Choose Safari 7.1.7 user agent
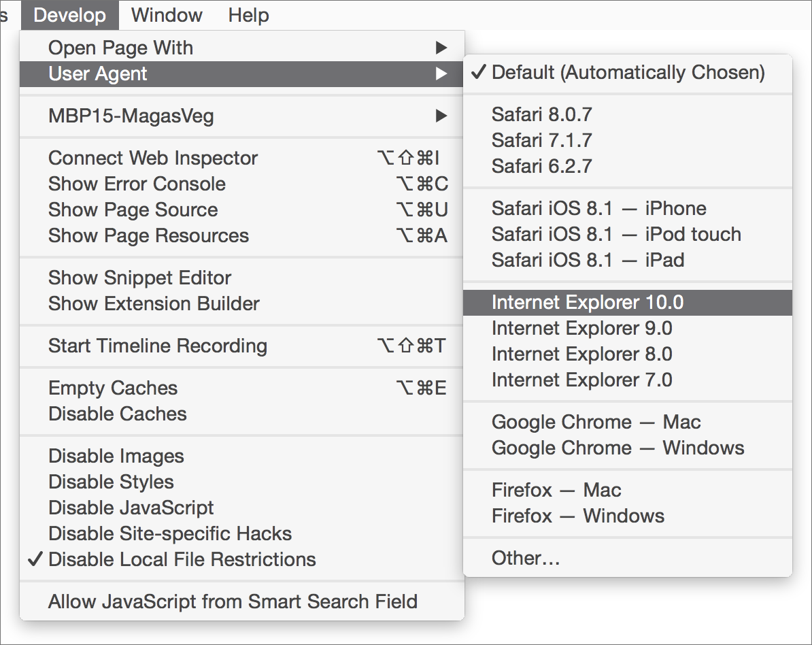Screen dimensions: 812x645 click(628, 140)
